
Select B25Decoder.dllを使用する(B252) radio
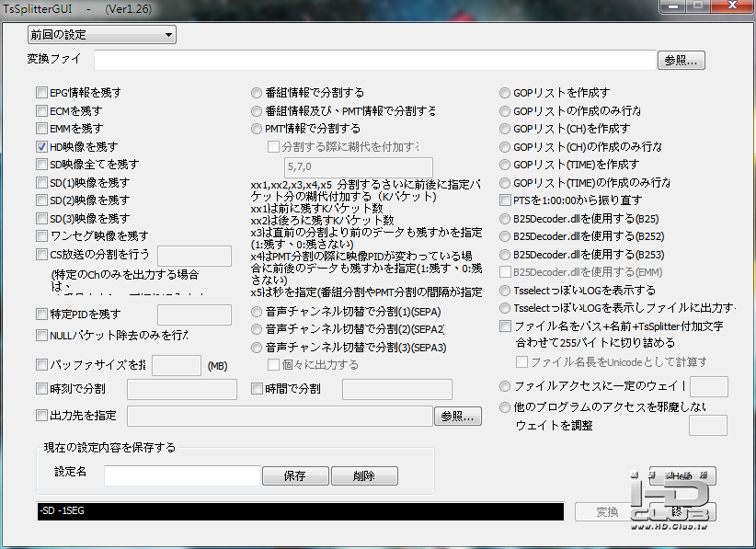click(505, 236)
